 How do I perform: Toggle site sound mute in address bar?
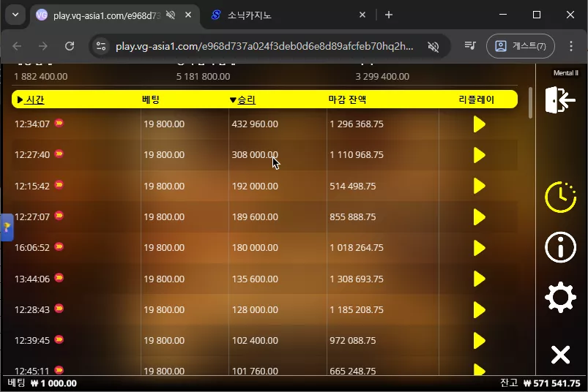coord(433,46)
